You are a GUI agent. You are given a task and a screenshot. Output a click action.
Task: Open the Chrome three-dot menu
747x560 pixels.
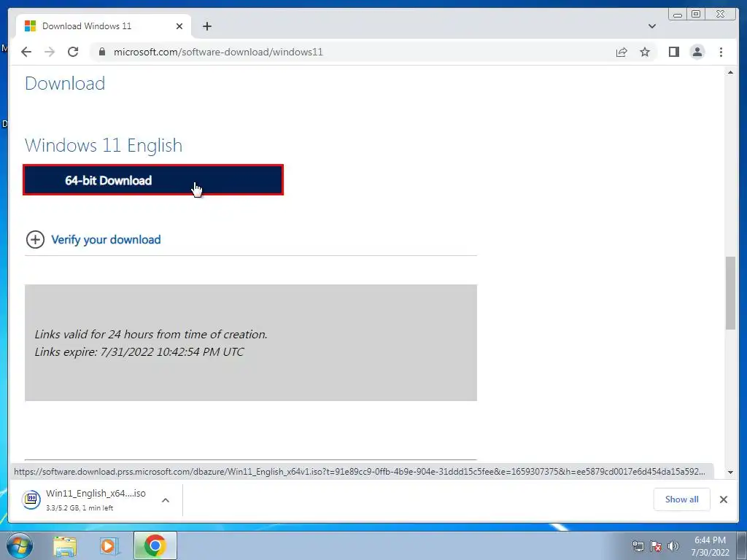click(721, 52)
